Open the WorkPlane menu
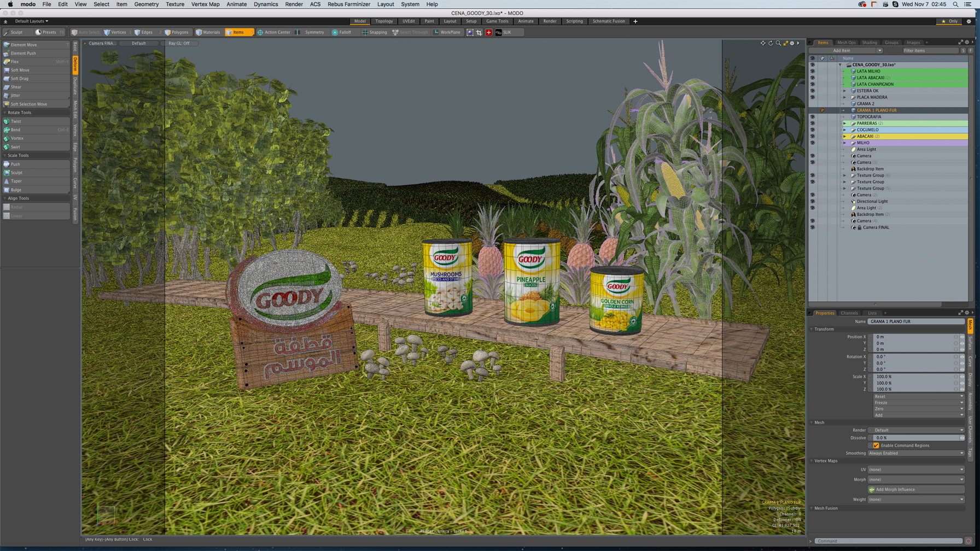This screenshot has width=980, height=551. coord(447,32)
